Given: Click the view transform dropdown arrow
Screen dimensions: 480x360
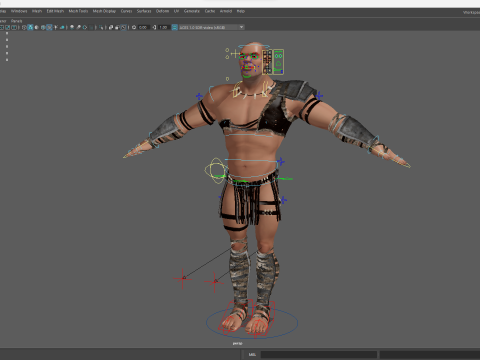Looking at the screenshot, I should [x=241, y=27].
